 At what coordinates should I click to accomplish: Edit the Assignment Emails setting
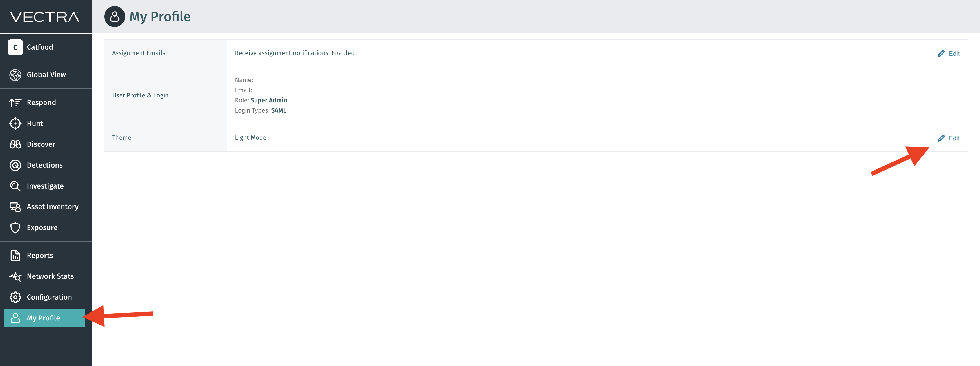tap(948, 54)
